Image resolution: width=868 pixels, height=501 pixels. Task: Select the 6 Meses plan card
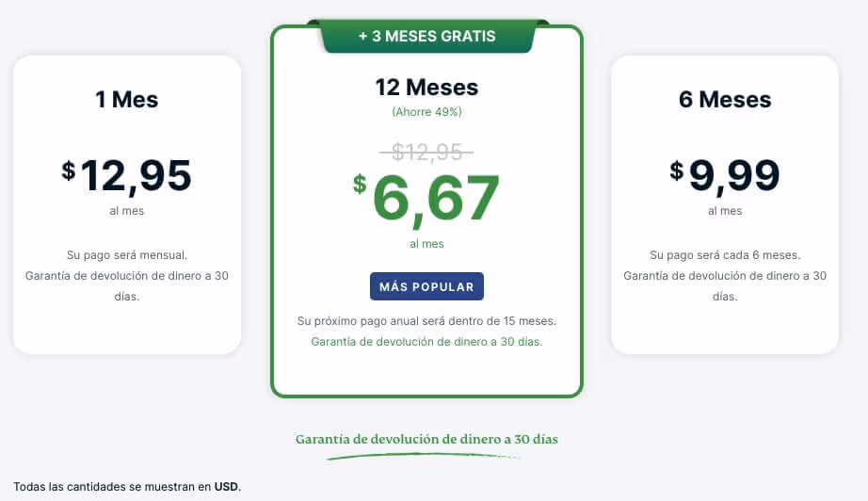(725, 204)
